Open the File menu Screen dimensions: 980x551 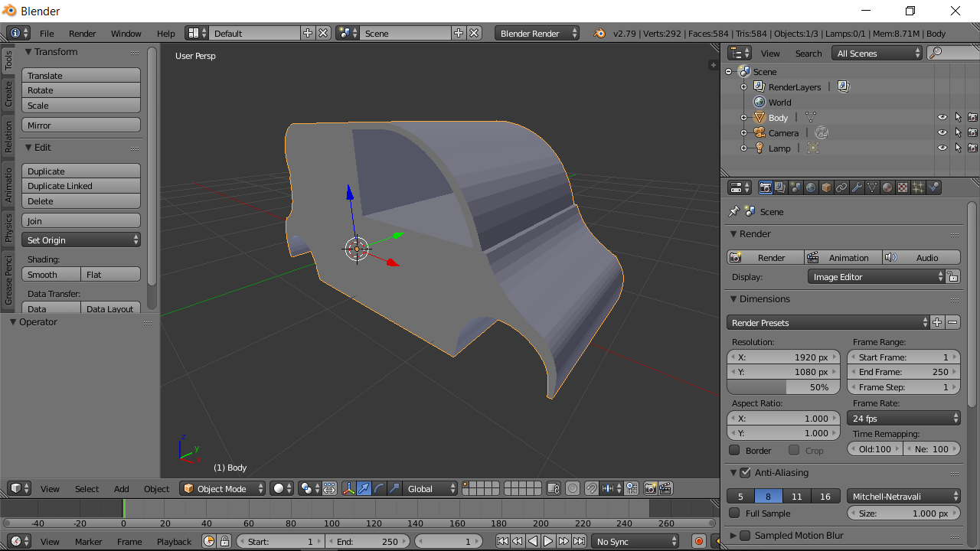point(47,33)
